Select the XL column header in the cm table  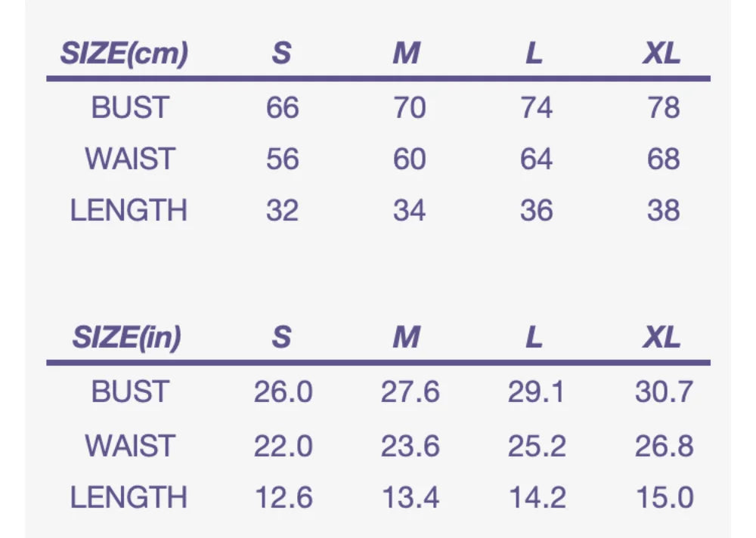pos(661,54)
